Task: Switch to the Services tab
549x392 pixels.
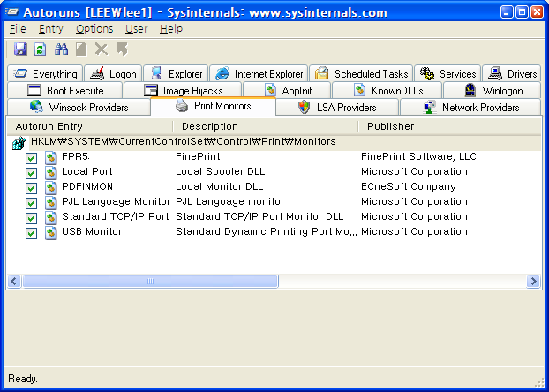Action: tap(447, 73)
